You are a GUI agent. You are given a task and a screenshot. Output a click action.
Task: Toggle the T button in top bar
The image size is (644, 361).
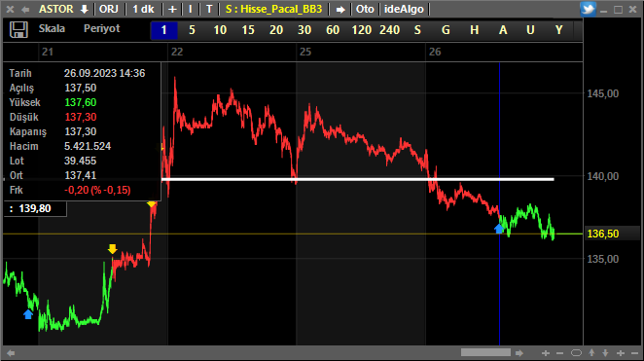click(x=209, y=9)
